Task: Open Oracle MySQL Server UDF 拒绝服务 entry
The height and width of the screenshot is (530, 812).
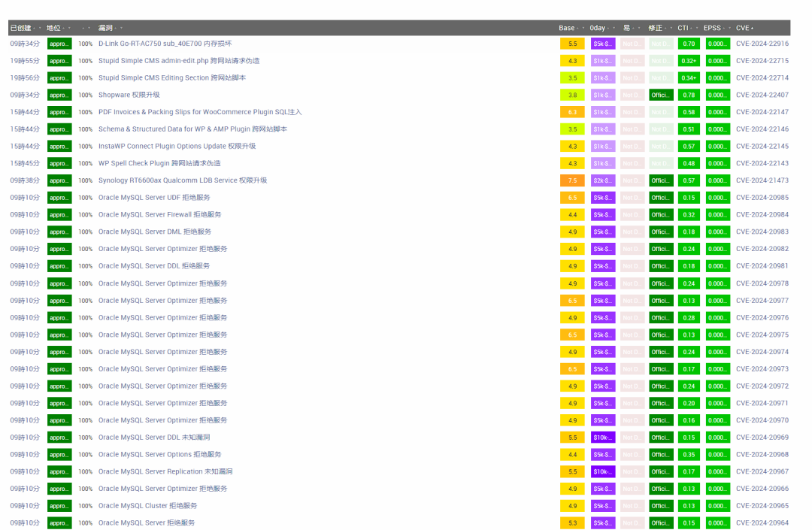Action: [154, 197]
